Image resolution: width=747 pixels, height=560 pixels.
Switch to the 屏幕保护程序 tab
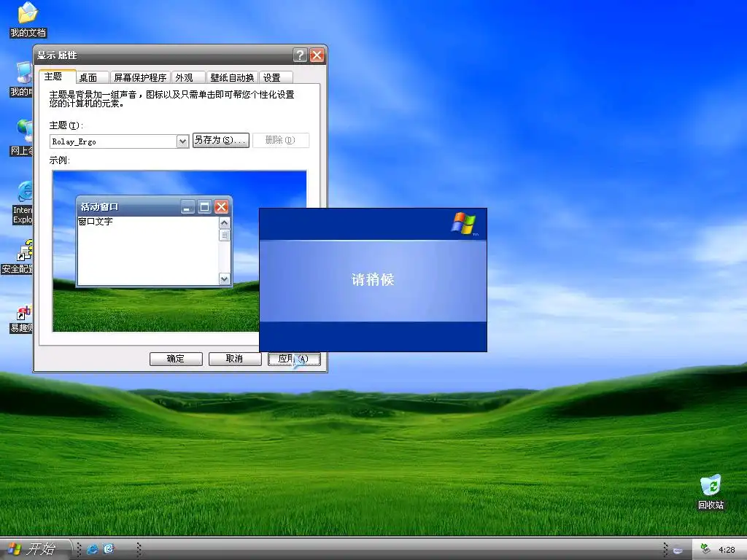[140, 77]
